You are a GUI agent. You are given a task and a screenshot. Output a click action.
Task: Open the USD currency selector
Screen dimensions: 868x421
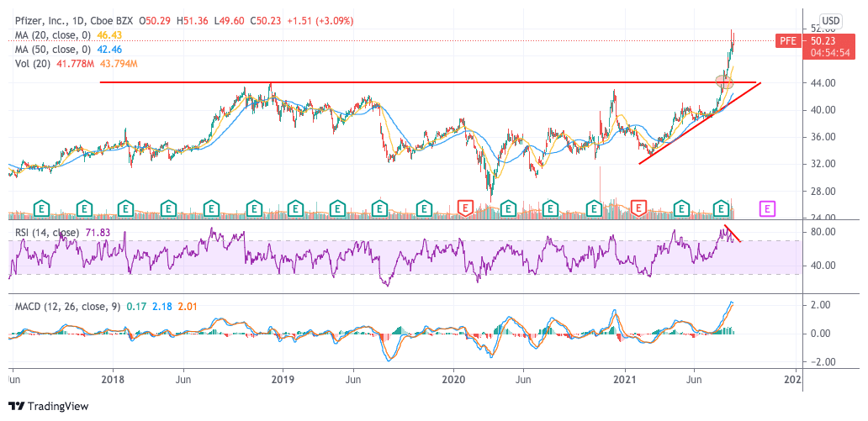pos(830,21)
